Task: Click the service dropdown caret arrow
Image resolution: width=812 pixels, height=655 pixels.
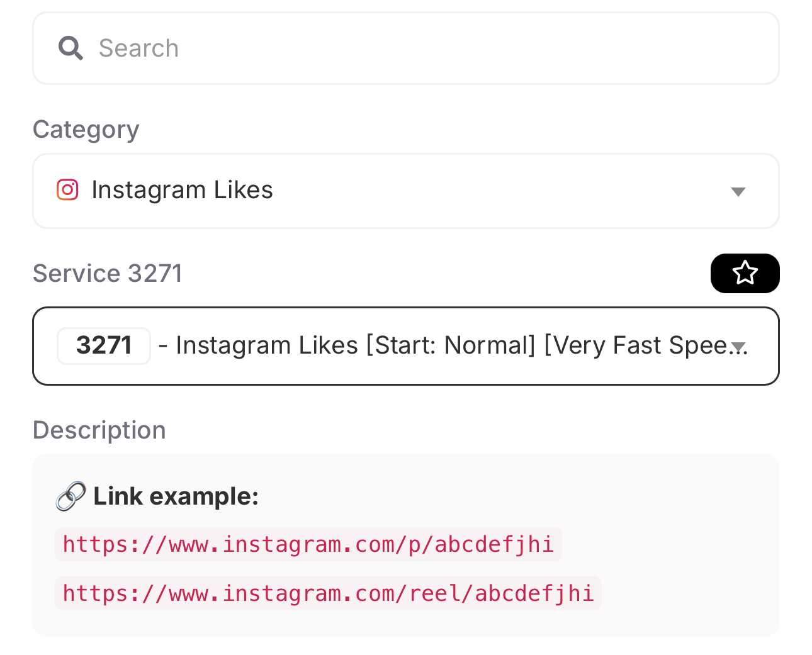Action: coord(738,347)
